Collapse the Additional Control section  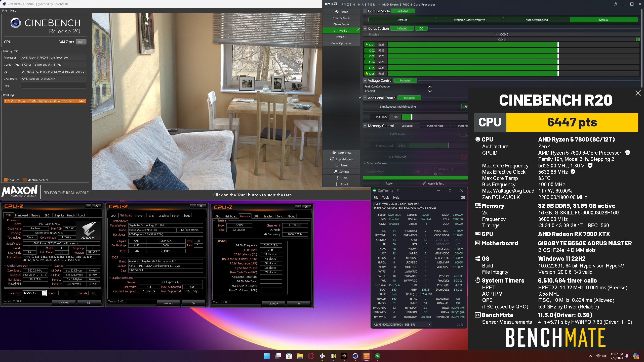365,98
